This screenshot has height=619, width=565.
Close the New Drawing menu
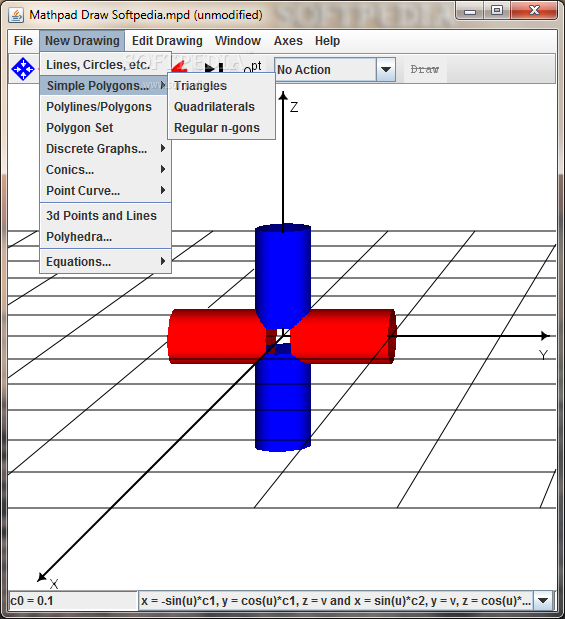pyautogui.click(x=82, y=41)
